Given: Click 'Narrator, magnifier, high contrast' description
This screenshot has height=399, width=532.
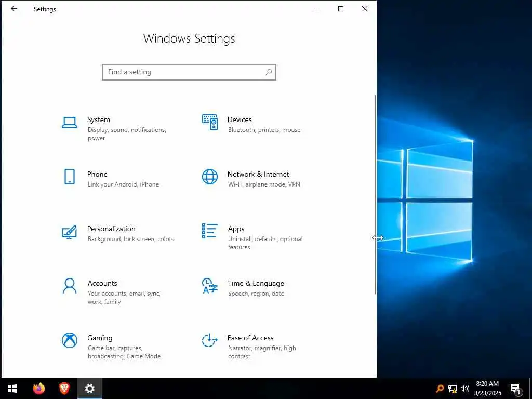Looking at the screenshot, I should tap(262, 352).
